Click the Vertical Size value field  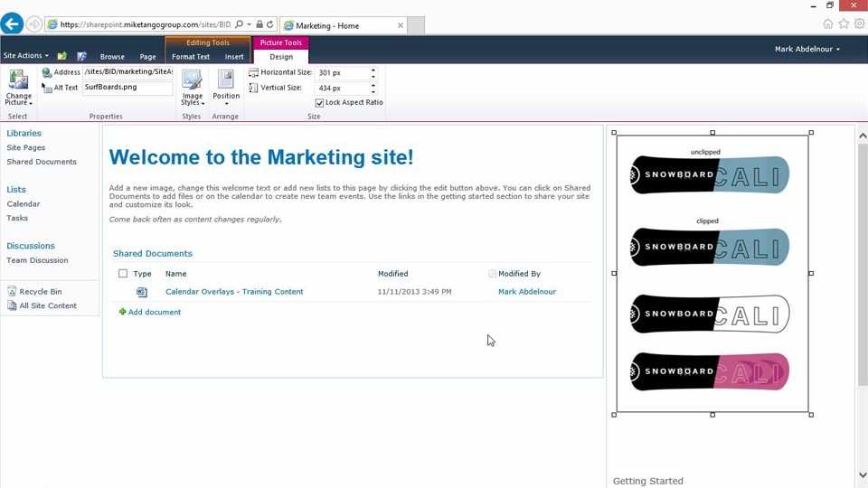342,89
